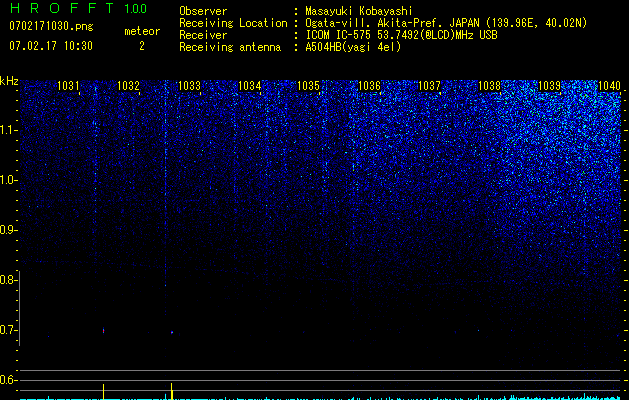Screen dimensions: 629x400
Task: Click the first red meteor echo dot
Action: tap(103, 331)
